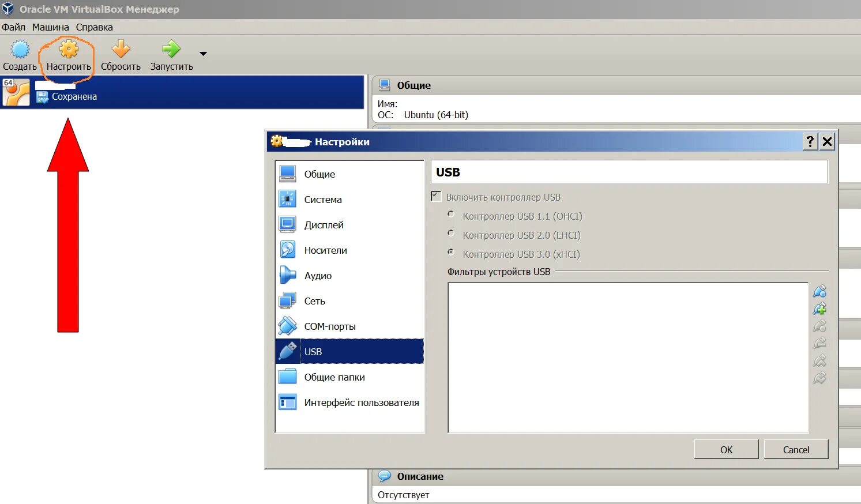Viewport: 861px width, 504px height.
Task: Click the move USB filter up icon
Action: [x=819, y=361]
